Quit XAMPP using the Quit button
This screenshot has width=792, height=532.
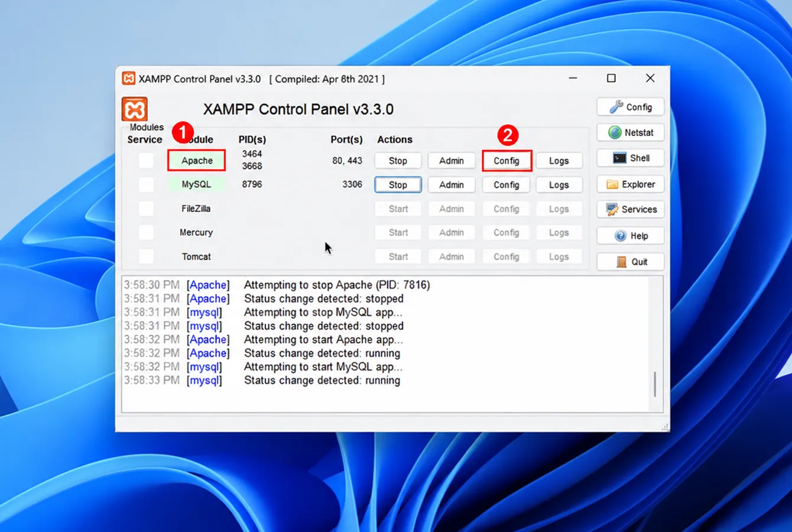(630, 262)
